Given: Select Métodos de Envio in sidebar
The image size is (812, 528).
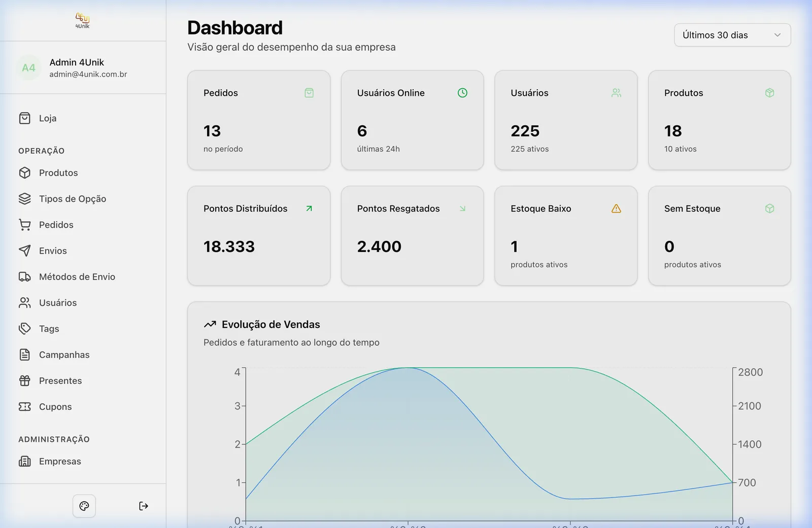Looking at the screenshot, I should [x=77, y=277].
